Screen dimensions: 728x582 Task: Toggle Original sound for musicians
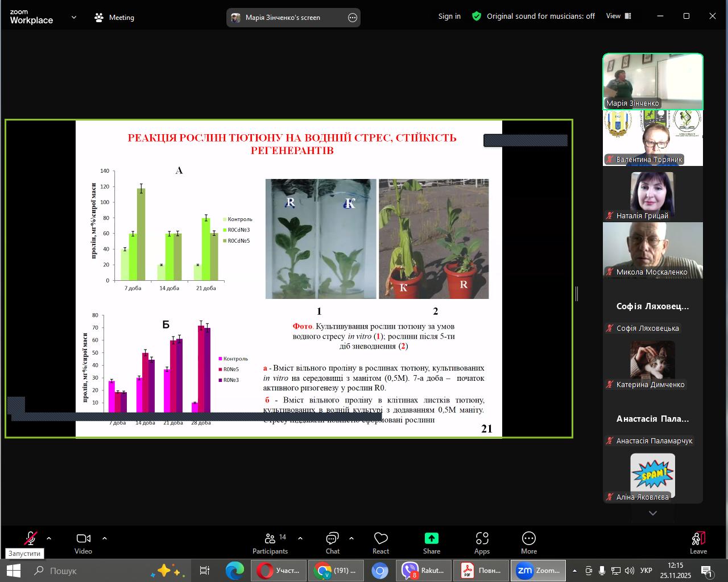(x=540, y=16)
